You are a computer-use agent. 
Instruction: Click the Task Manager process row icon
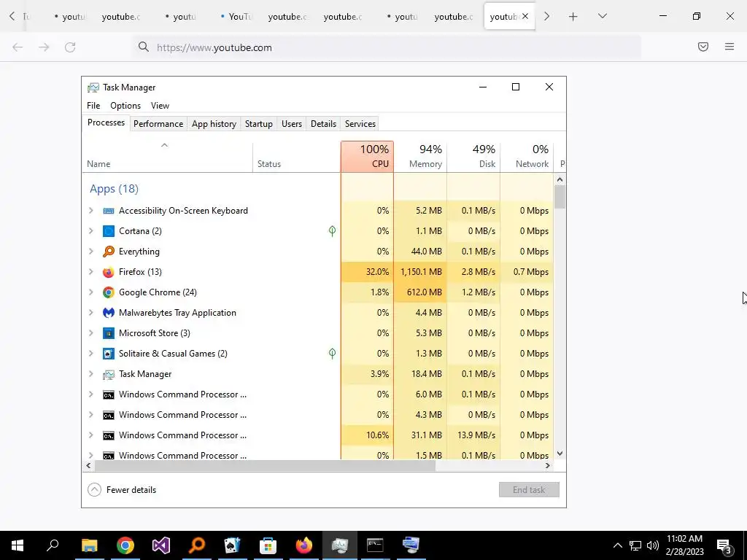point(109,374)
